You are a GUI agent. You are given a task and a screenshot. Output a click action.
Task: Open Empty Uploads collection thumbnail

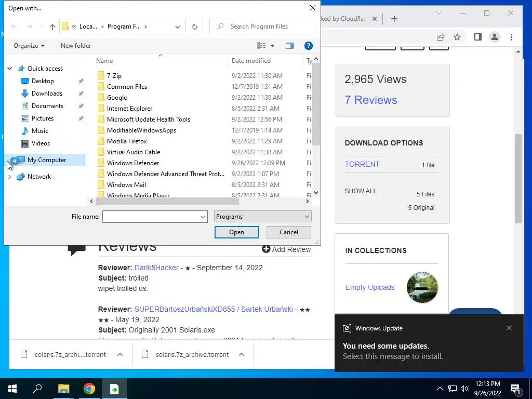tap(422, 287)
